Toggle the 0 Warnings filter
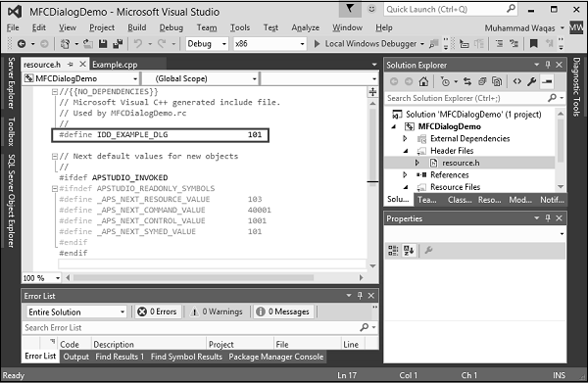 (217, 311)
